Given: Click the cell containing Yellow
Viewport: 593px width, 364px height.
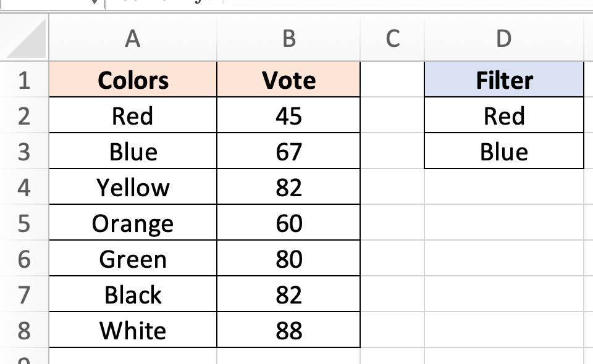Looking at the screenshot, I should [132, 187].
